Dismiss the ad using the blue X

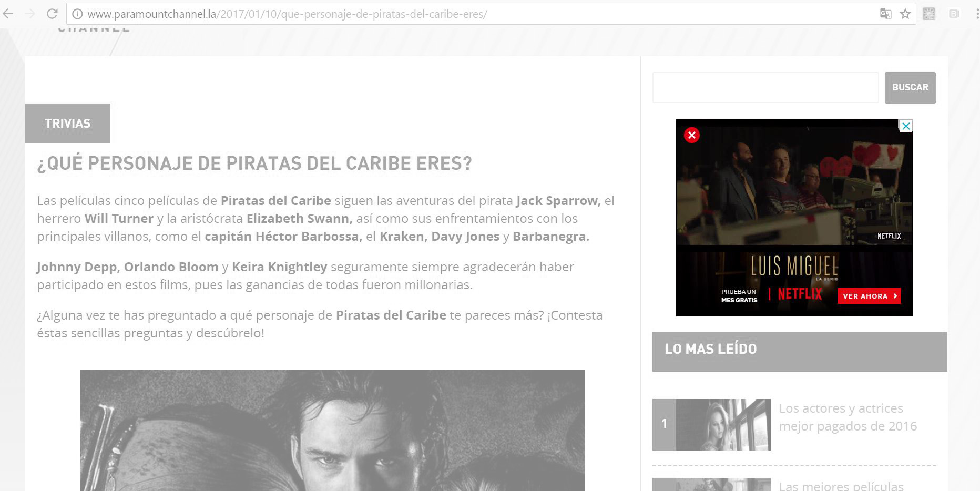click(906, 126)
